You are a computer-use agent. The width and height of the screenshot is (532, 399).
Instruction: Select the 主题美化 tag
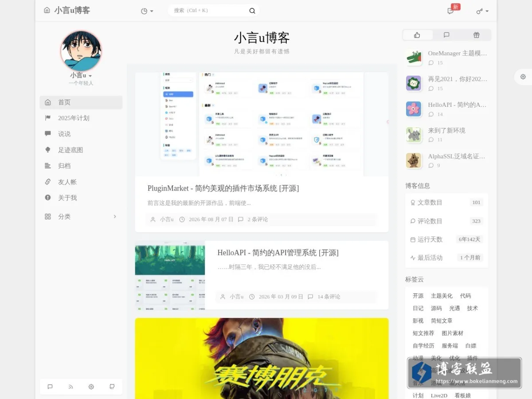pyautogui.click(x=442, y=296)
